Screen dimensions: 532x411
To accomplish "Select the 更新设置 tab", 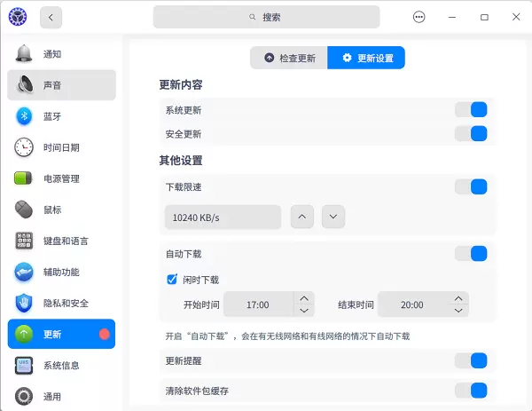I will coord(366,58).
